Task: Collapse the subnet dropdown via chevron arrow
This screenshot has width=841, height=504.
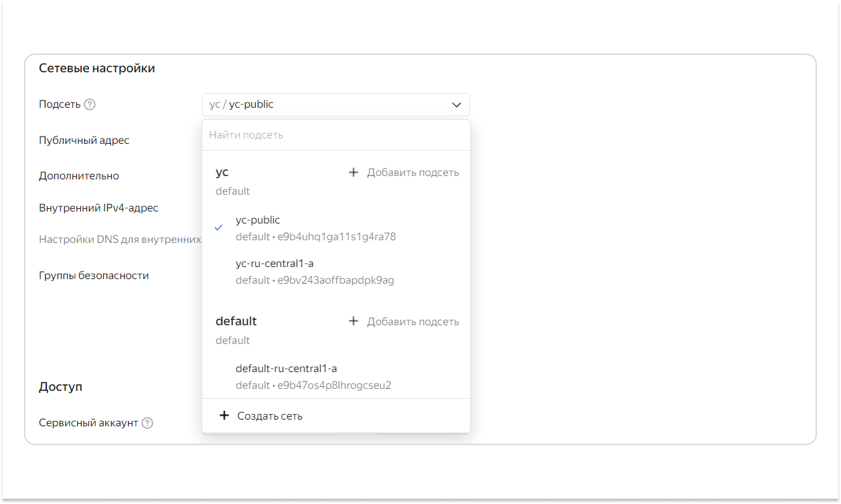Action: click(x=457, y=105)
